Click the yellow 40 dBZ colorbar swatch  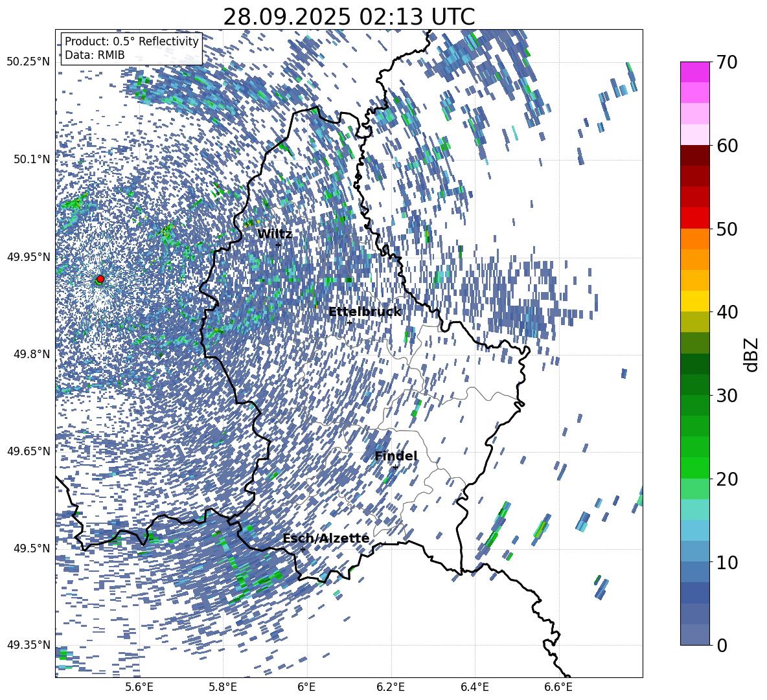(694, 301)
